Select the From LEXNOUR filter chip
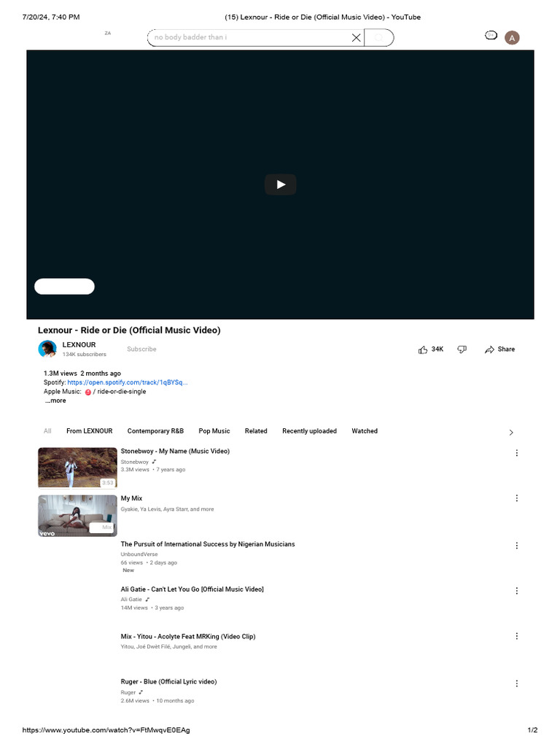Image resolution: width=560 pixels, height=747 pixels. [x=90, y=431]
